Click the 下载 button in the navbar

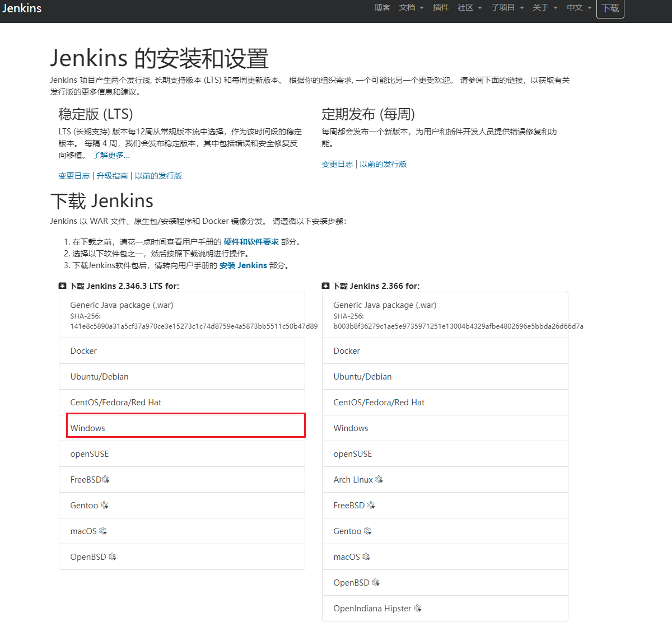coord(610,8)
